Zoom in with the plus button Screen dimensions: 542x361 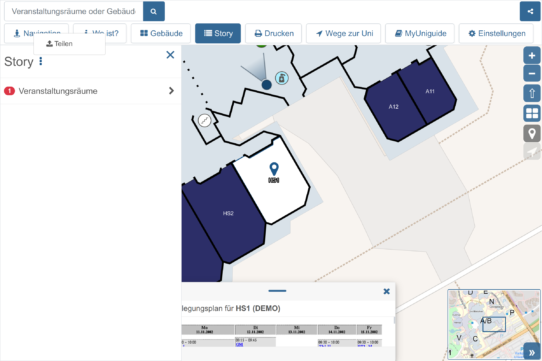[532, 56]
